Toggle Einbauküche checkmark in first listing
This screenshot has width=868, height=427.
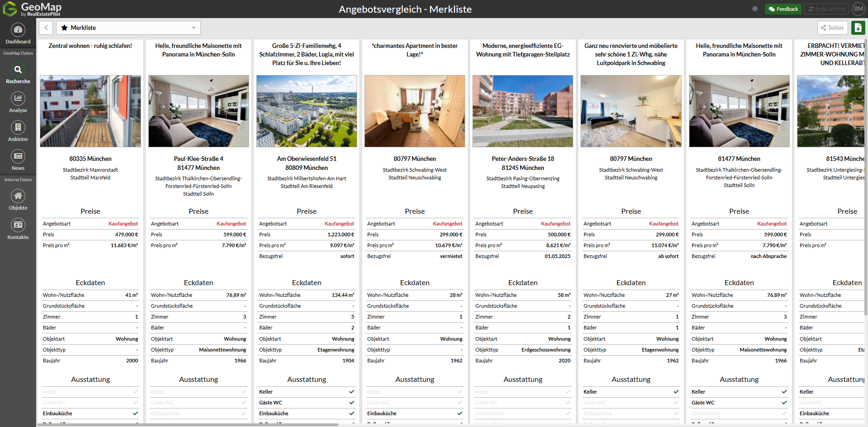click(x=135, y=413)
